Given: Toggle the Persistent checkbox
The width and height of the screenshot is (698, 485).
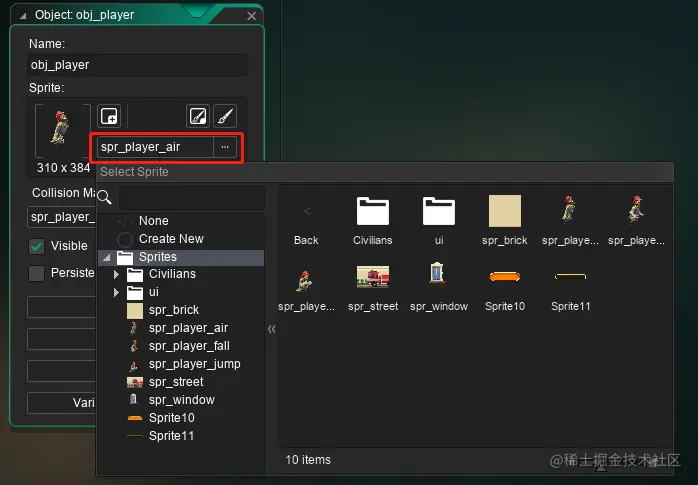Looking at the screenshot, I should tap(37, 273).
